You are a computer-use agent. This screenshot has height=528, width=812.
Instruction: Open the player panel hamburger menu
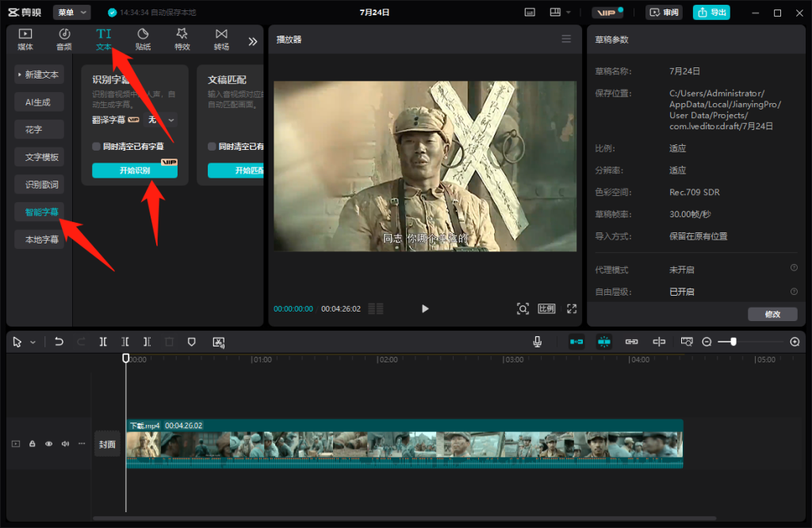pyautogui.click(x=566, y=39)
